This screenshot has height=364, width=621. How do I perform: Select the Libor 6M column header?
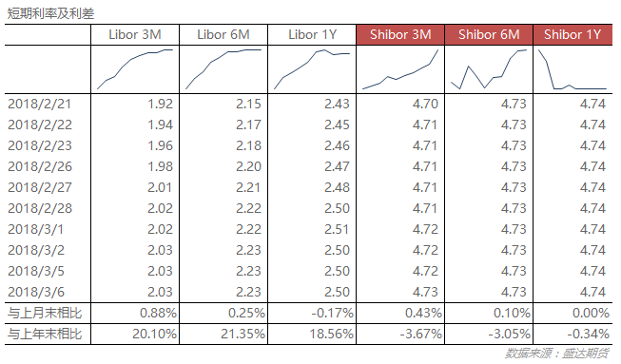(x=223, y=35)
